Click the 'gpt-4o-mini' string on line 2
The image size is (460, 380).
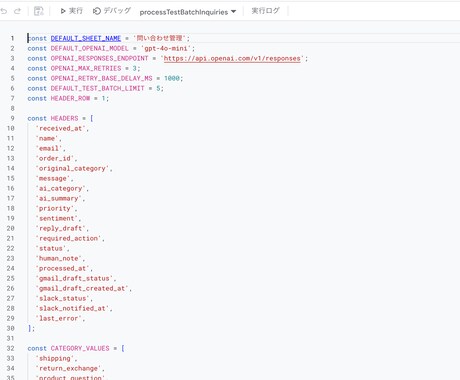click(166, 48)
